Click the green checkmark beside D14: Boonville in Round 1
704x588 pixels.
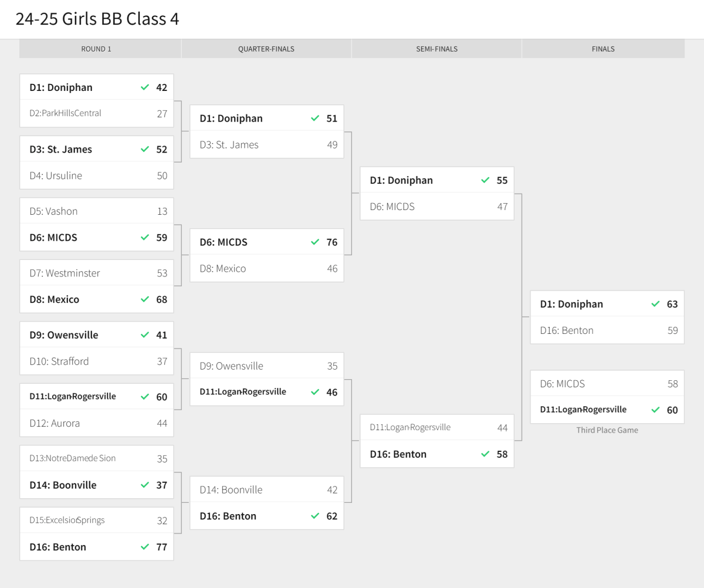click(x=145, y=485)
